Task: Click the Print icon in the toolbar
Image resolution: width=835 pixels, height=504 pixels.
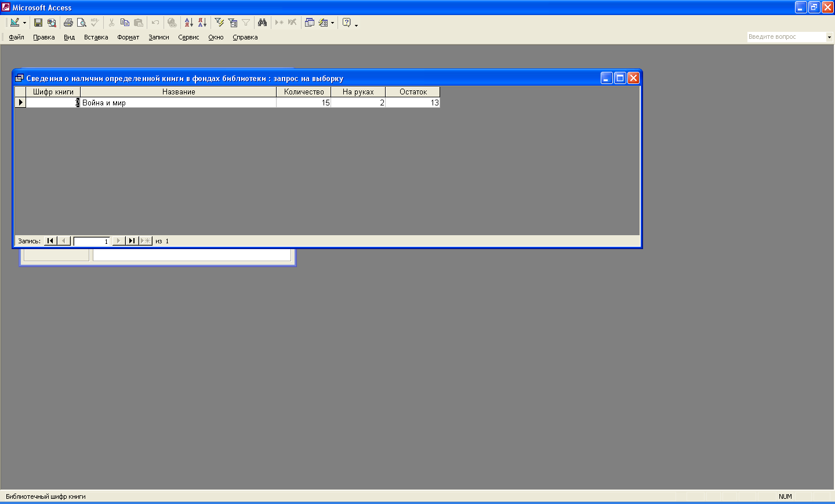Action: 68,23
